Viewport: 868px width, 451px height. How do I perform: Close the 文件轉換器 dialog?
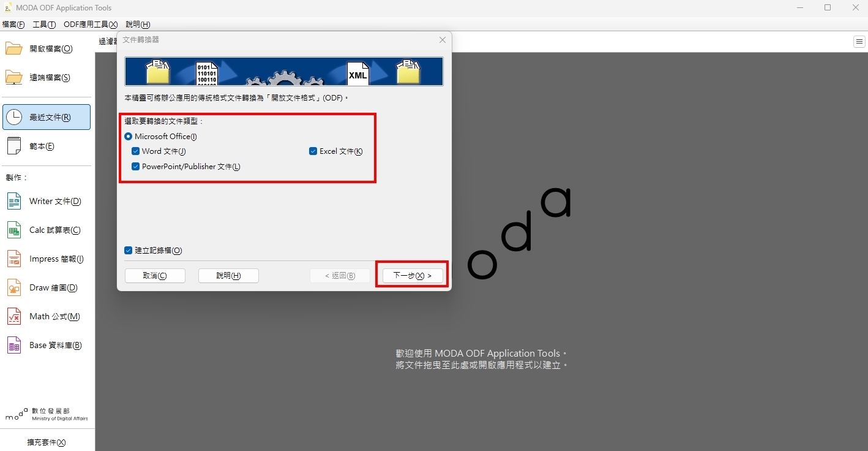(x=443, y=40)
